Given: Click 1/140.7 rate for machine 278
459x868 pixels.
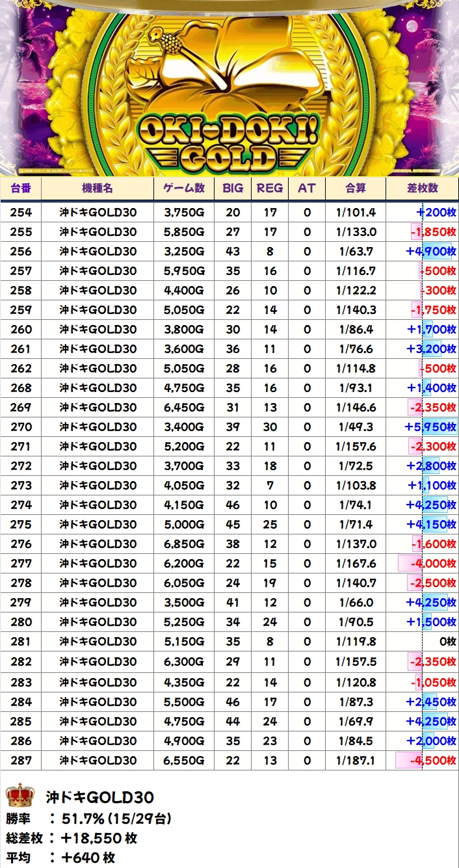Looking at the screenshot, I should 356,583.
